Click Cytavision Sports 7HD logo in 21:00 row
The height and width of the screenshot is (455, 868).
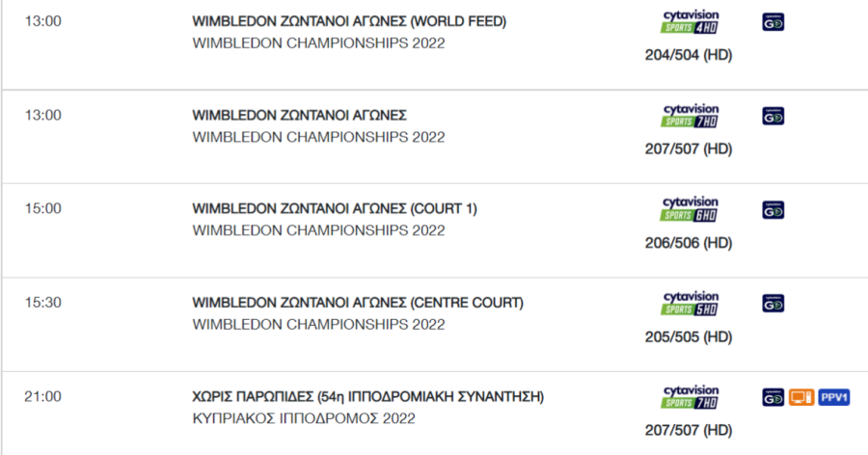(690, 397)
